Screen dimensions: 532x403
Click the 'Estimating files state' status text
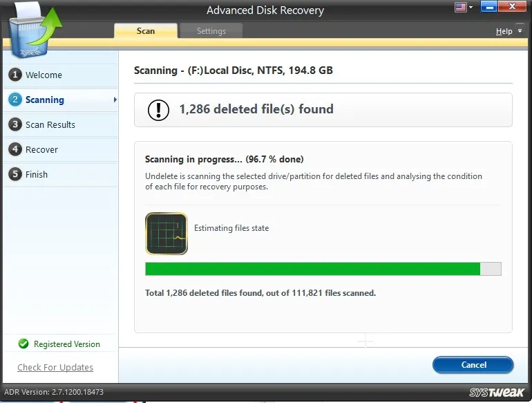231,228
